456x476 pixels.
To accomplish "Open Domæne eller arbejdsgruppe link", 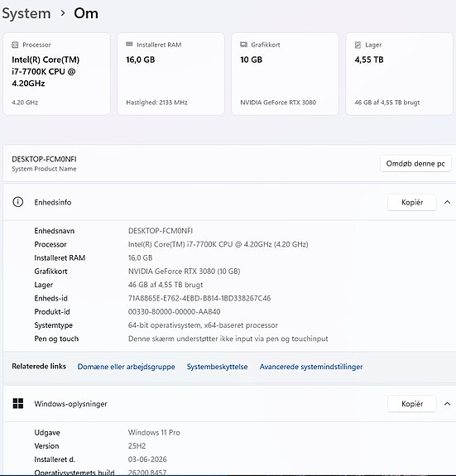I will coord(127,367).
